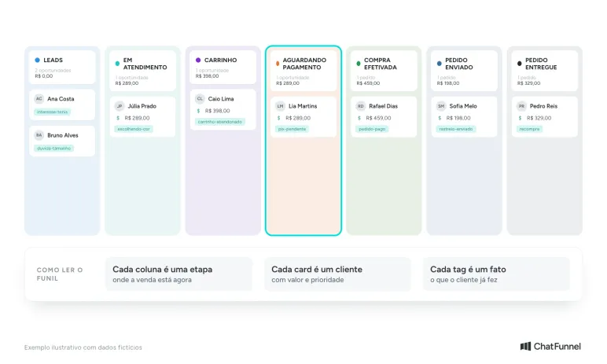The width and height of the screenshot is (607, 364).
Task: Click the blue dot beside LEADS
Action: coord(38,60)
